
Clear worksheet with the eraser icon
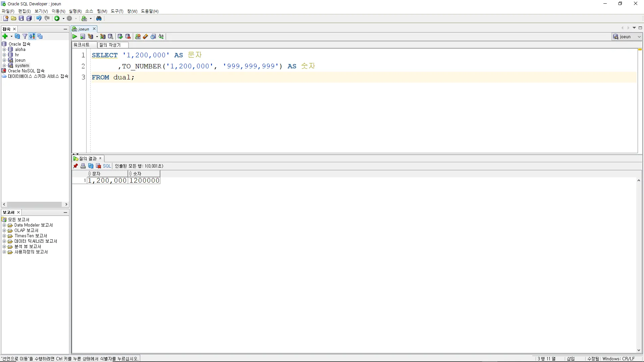tap(146, 37)
